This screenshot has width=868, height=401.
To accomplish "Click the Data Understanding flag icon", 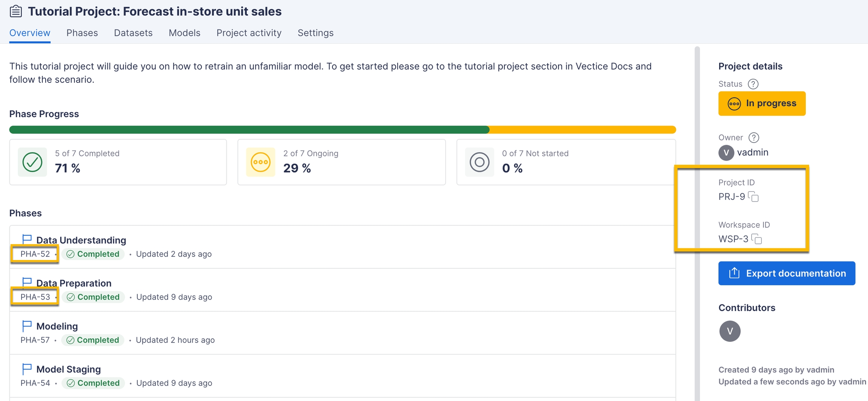I will (27, 240).
